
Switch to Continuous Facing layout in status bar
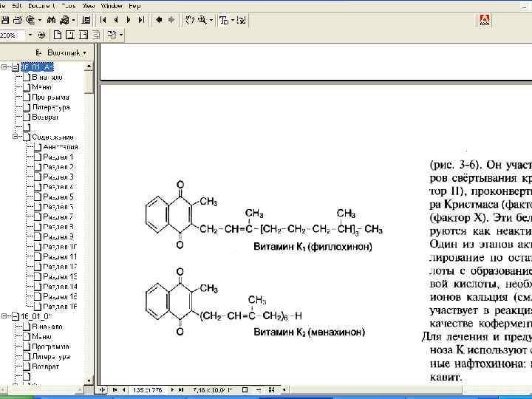(x=271, y=390)
